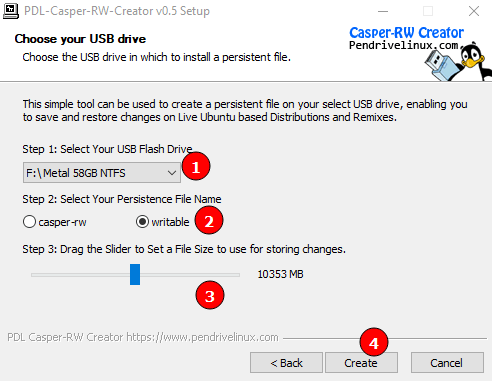Click the dropdown arrow next to F:\ Metal 58GB NTFS
This screenshot has height=381, width=492.
(x=172, y=173)
